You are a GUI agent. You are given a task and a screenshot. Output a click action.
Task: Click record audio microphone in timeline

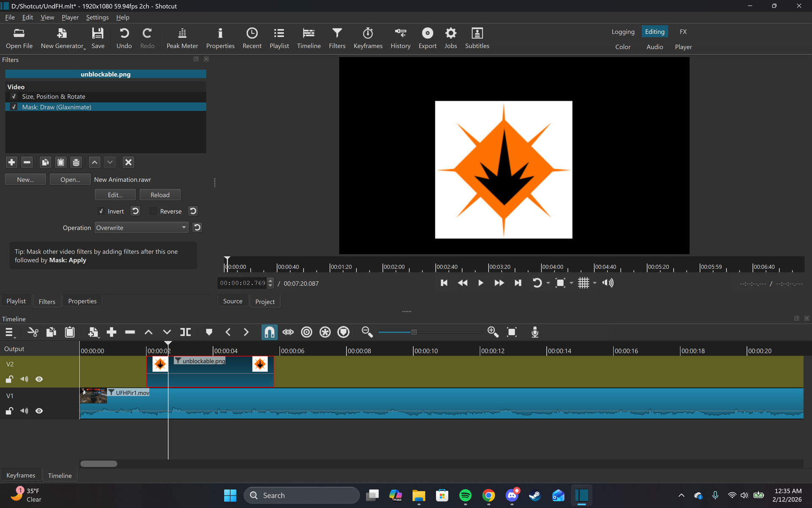click(535, 332)
